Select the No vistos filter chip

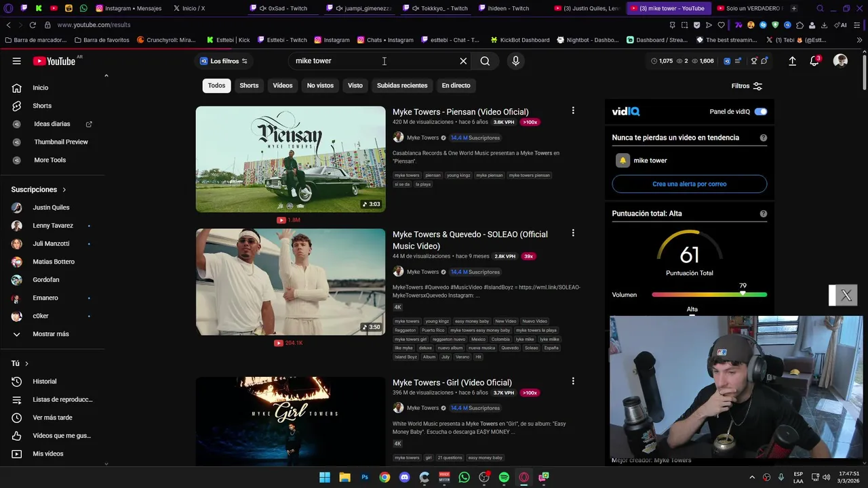pyautogui.click(x=320, y=85)
